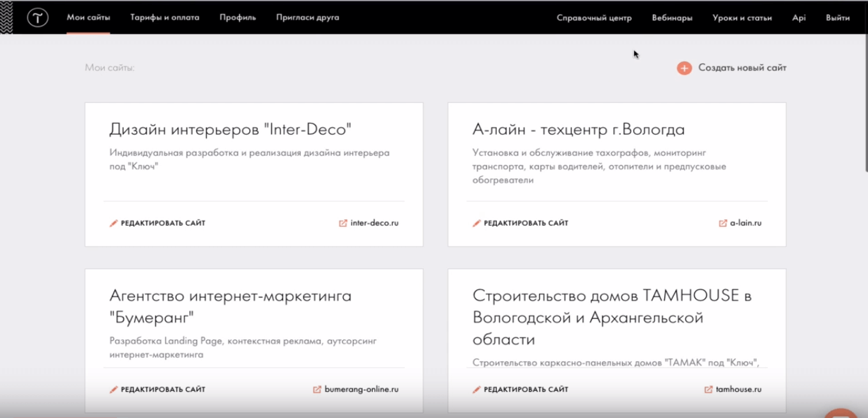Click external link icon beside tamhouse.ru
Image resolution: width=868 pixels, height=418 pixels.
[708, 389]
